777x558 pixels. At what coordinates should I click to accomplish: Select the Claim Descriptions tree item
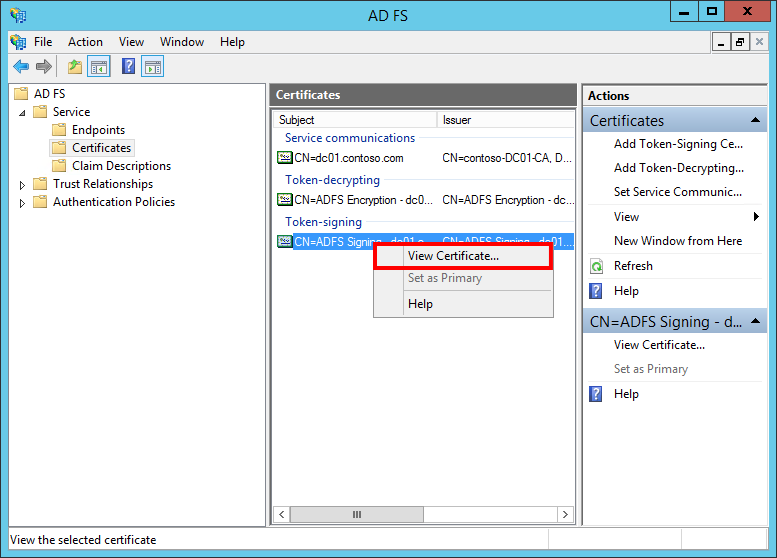121,166
